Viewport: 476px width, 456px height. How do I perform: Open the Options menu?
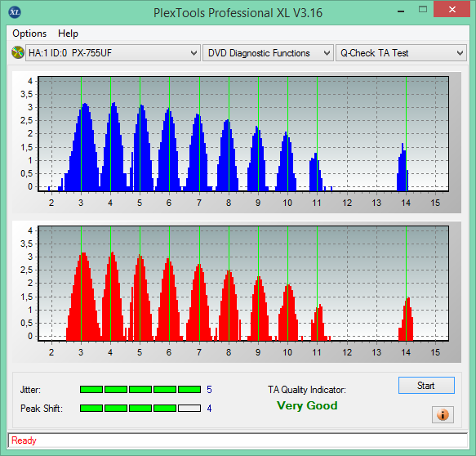[29, 34]
